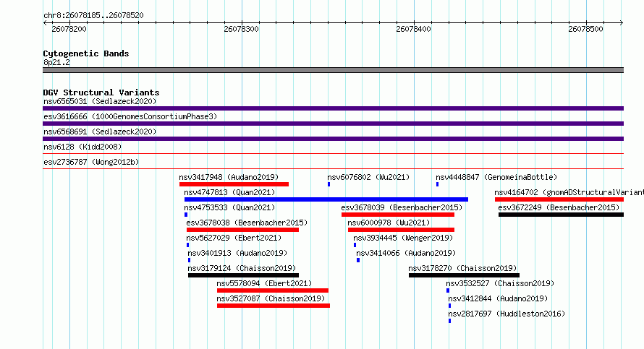Open nsv3527087 (Chaisson2019) variant

[x=271, y=298]
